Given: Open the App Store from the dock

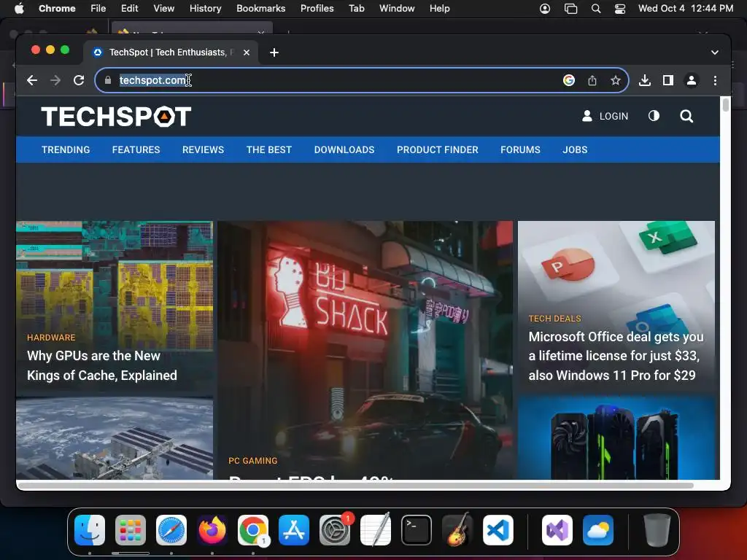Looking at the screenshot, I should tap(293, 530).
